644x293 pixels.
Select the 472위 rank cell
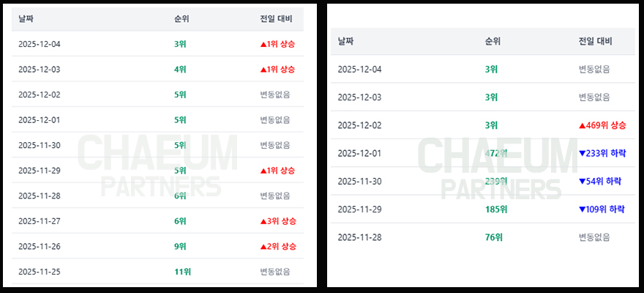coord(495,153)
